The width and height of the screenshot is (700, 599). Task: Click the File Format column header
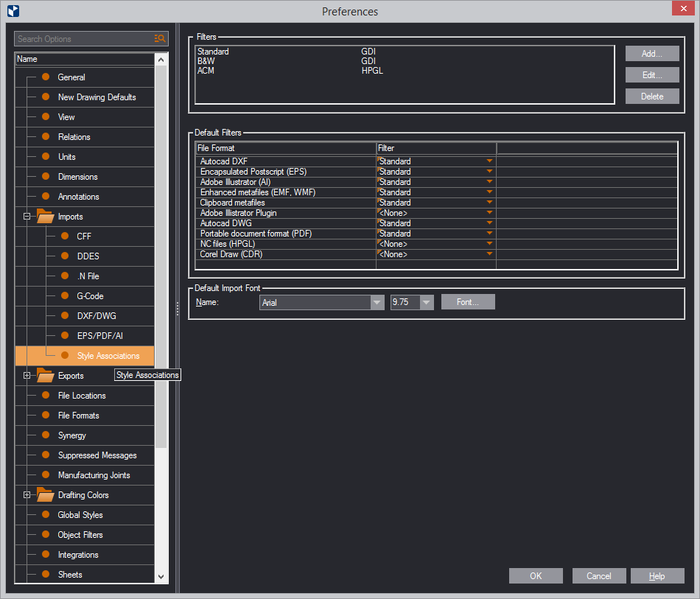(286, 148)
